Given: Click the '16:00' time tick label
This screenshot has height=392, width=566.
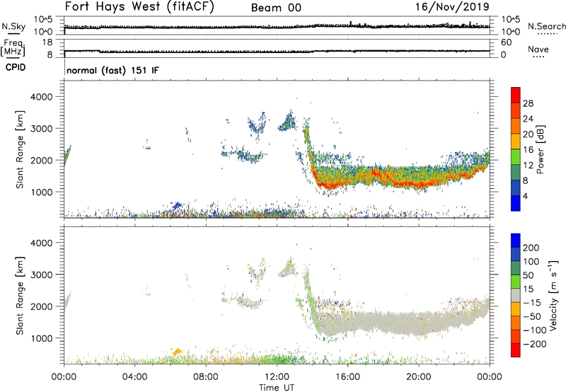Looking at the screenshot, I should (x=347, y=377).
